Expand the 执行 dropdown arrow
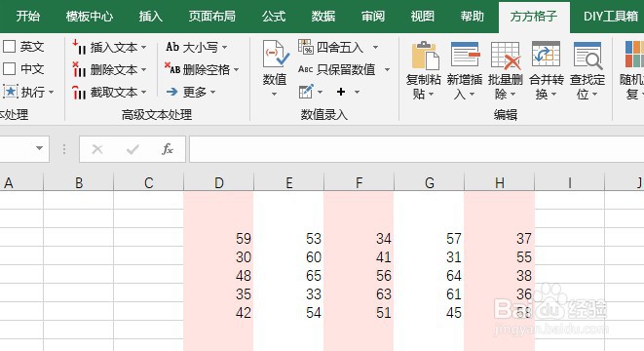 click(52, 92)
